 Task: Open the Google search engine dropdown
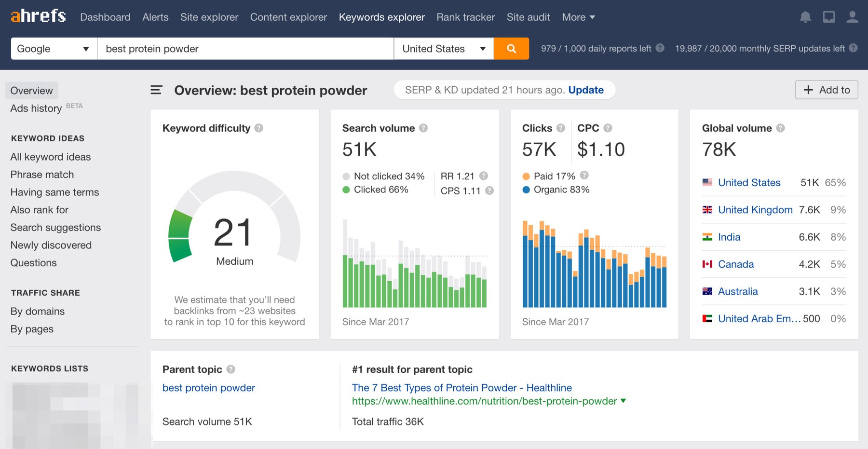pyautogui.click(x=53, y=48)
